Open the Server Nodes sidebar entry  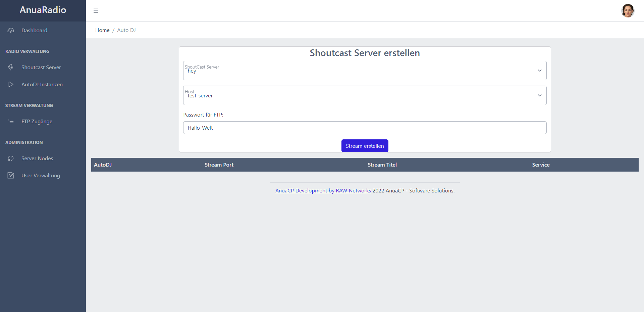[43, 158]
